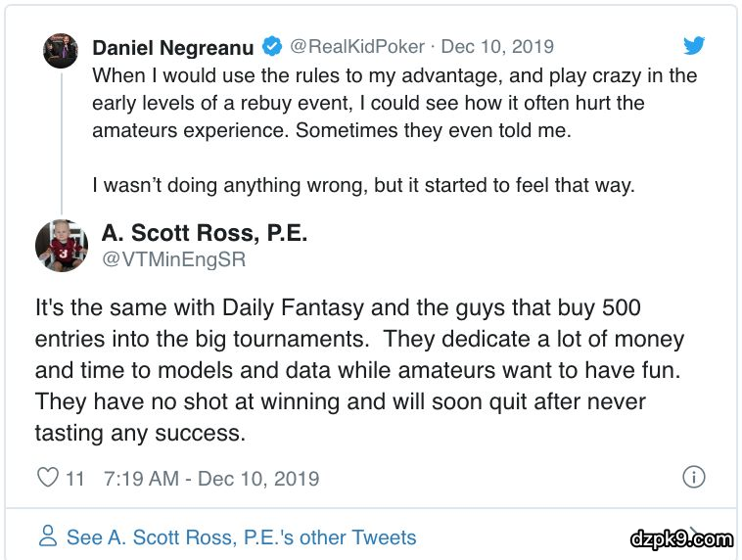Visit the @RealKidPoker handle
The height and width of the screenshot is (560, 742).
click(x=357, y=47)
